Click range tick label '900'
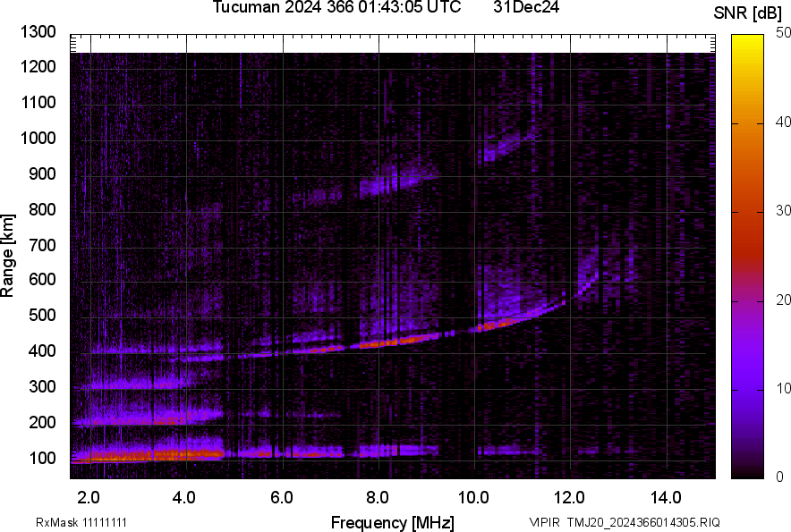The width and height of the screenshot is (791, 532). click(42, 174)
